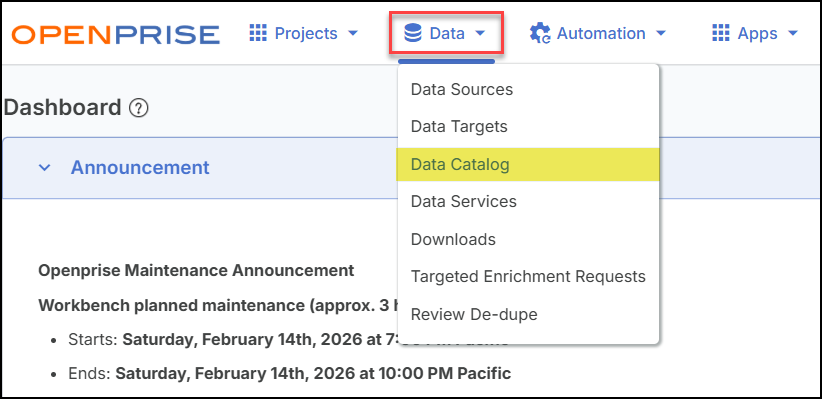822x399 pixels.
Task: Click the Apps menu label
Action: 758,34
